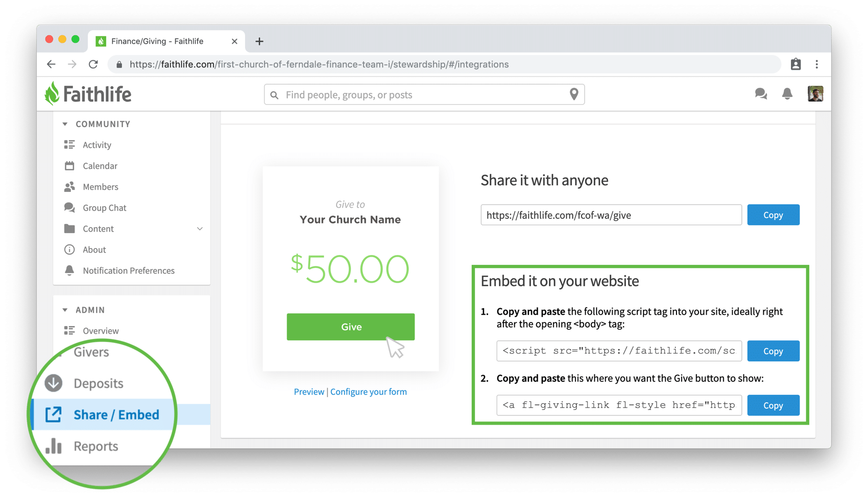Screen dimensions: 868x497
Task: Collapse the ADMIN section
Action: (x=65, y=310)
